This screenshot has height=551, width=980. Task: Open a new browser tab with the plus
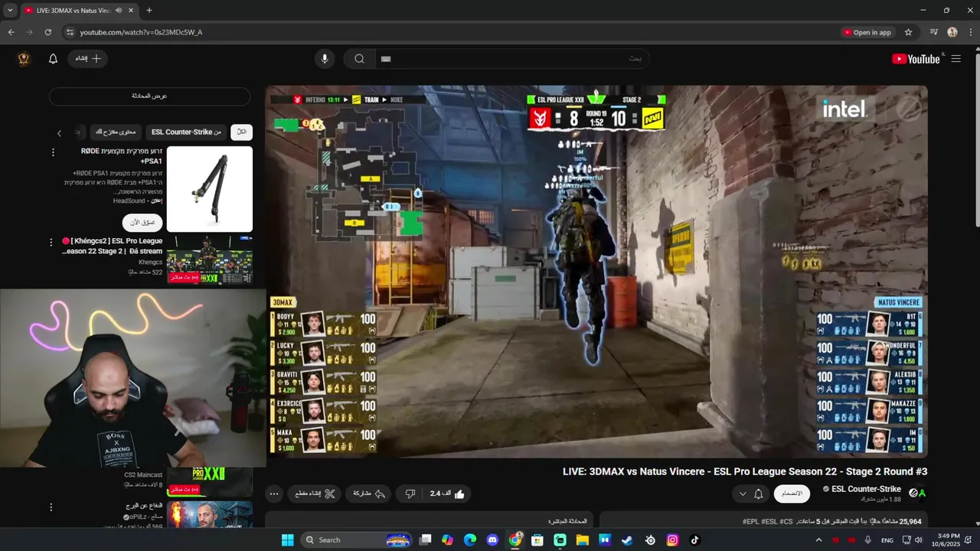pos(149,11)
